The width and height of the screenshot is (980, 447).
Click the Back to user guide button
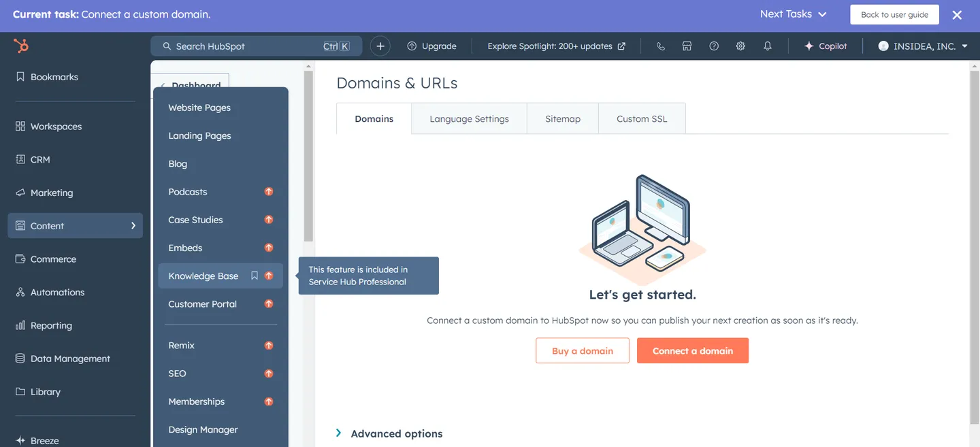pos(894,14)
